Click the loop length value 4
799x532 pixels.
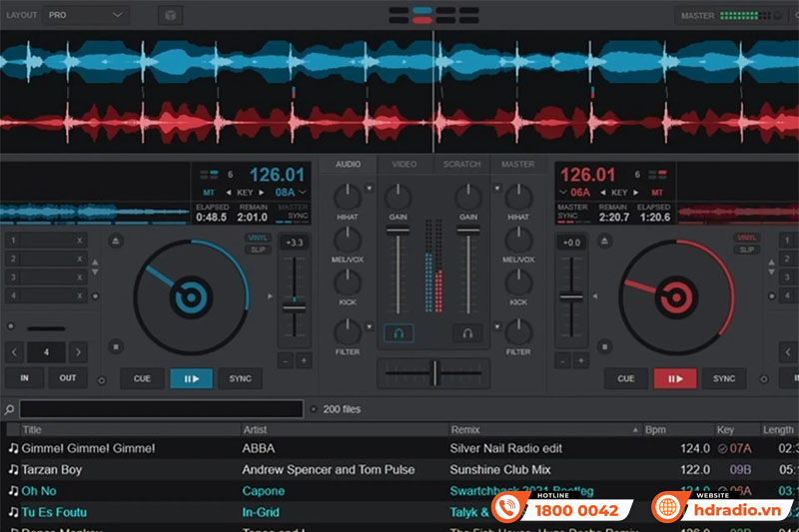point(46,351)
